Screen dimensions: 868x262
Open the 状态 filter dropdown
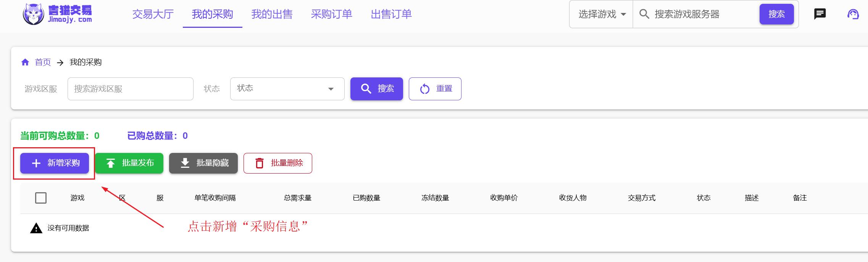coord(287,89)
